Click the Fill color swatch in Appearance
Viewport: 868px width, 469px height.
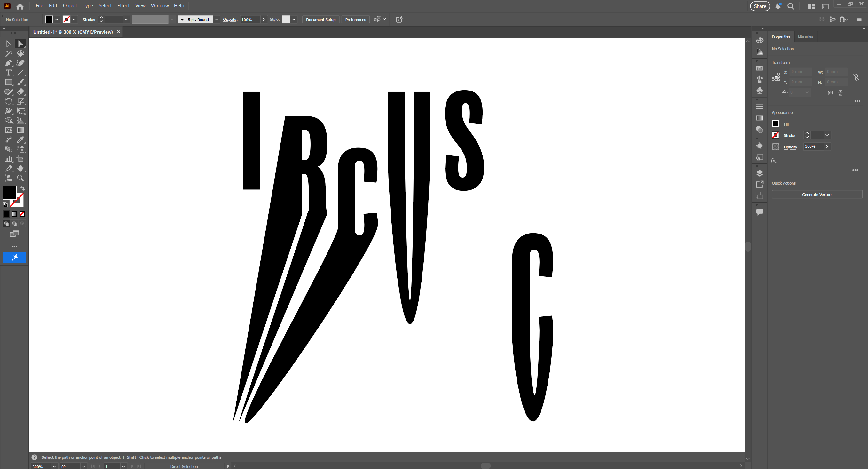(775, 124)
